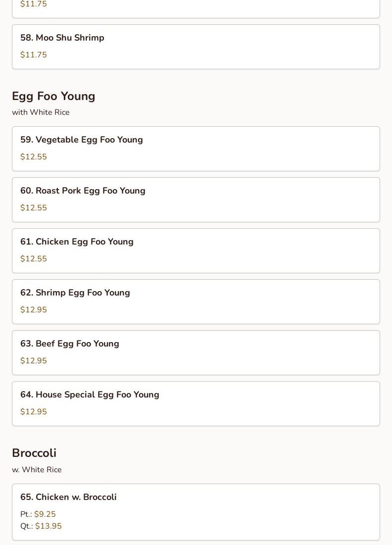
Task: Click the Broccoli section heading
Action: click(x=34, y=453)
